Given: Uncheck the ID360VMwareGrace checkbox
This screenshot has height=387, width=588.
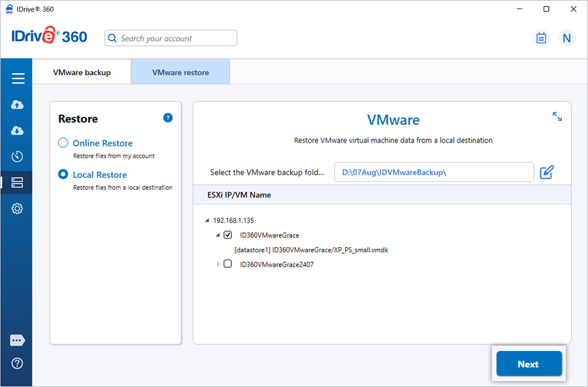Looking at the screenshot, I should point(227,235).
